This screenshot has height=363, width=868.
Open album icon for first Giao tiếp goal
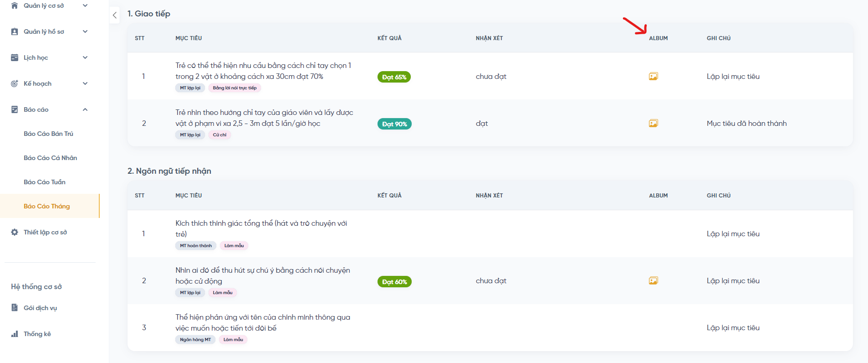[x=653, y=77]
